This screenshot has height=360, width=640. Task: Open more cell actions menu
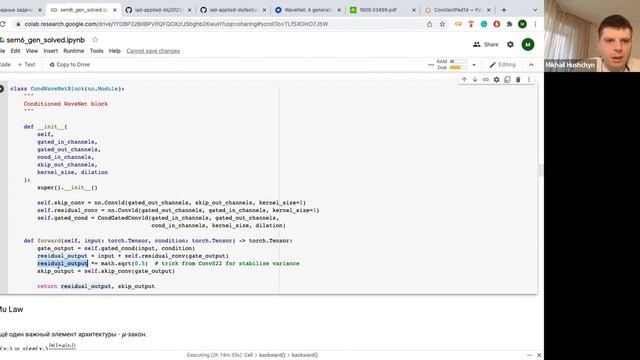(529, 80)
